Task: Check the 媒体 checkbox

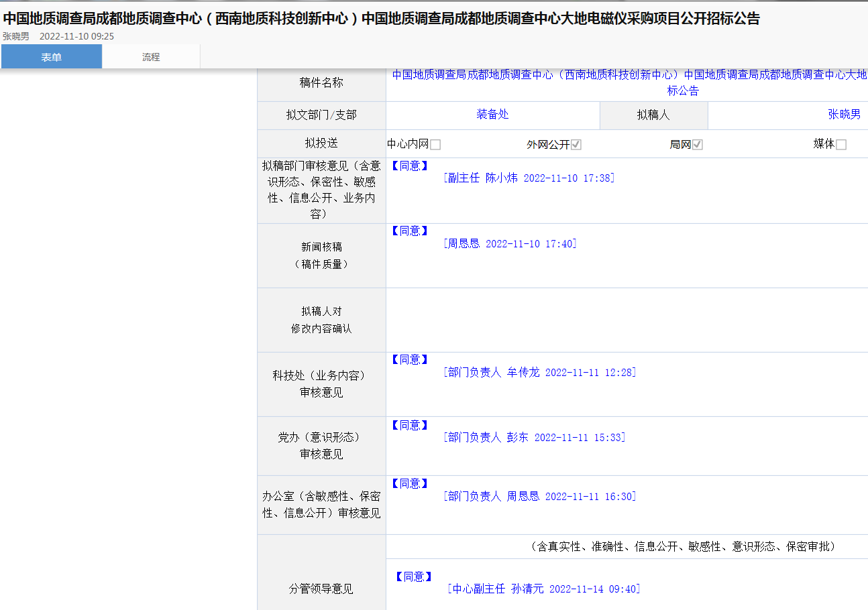Action: pyautogui.click(x=841, y=145)
